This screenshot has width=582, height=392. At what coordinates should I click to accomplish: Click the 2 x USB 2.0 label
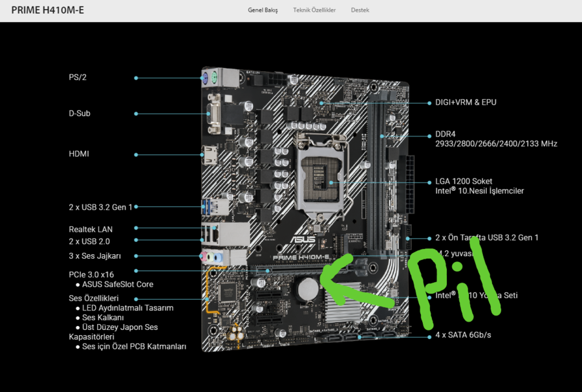click(89, 241)
